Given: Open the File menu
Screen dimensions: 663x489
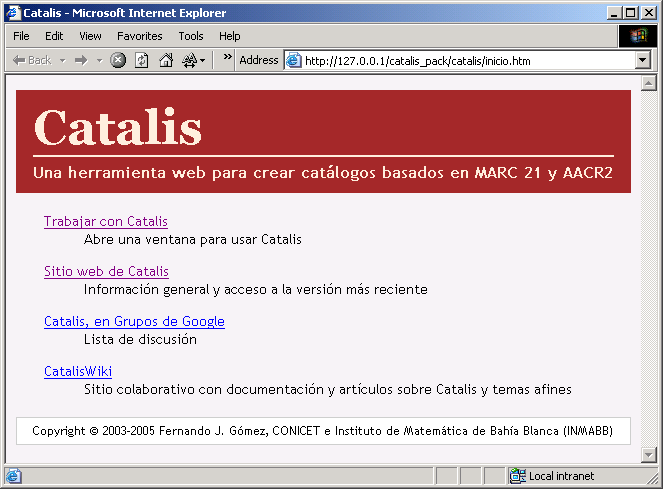Looking at the screenshot, I should (21, 36).
